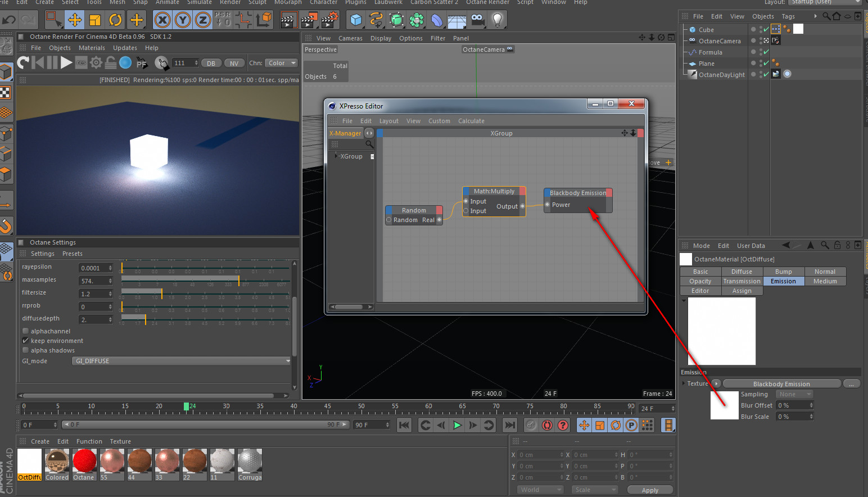Click the Octane resolution lock icon

(111, 62)
